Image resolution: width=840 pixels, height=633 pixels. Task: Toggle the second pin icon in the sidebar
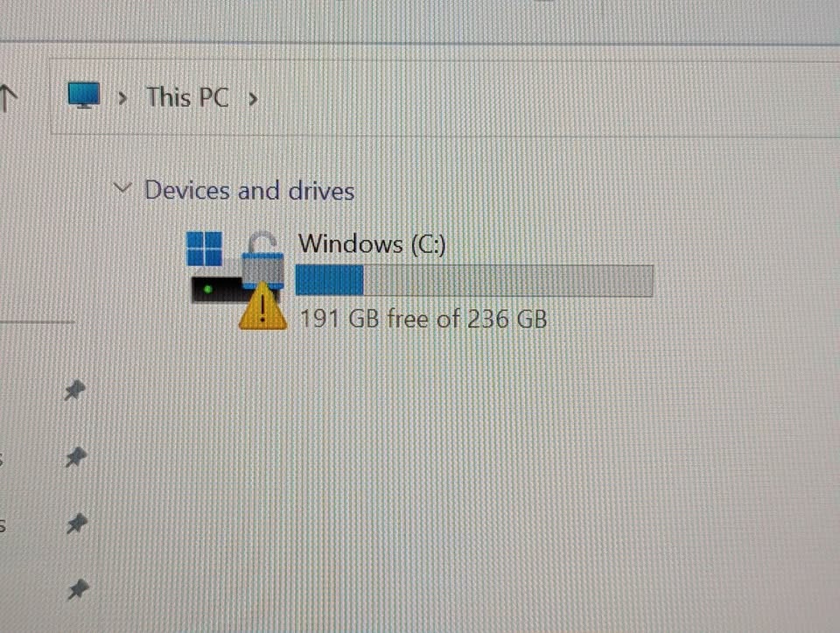(75, 457)
